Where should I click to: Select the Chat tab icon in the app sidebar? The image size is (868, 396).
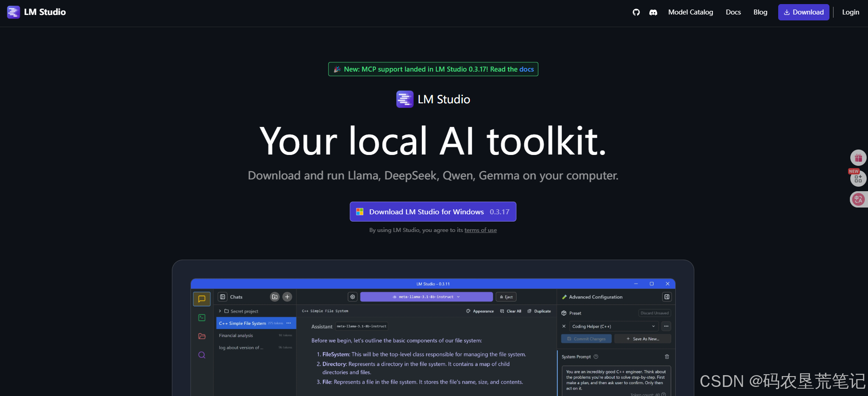pyautogui.click(x=202, y=299)
